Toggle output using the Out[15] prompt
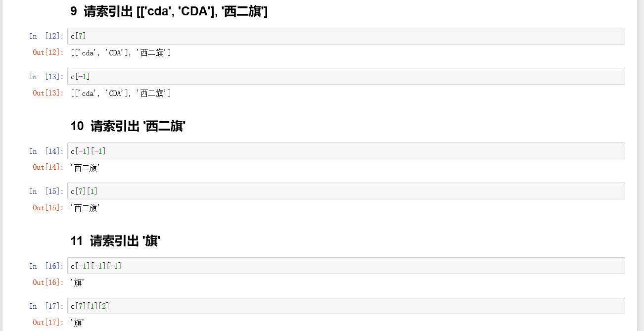 (48, 208)
